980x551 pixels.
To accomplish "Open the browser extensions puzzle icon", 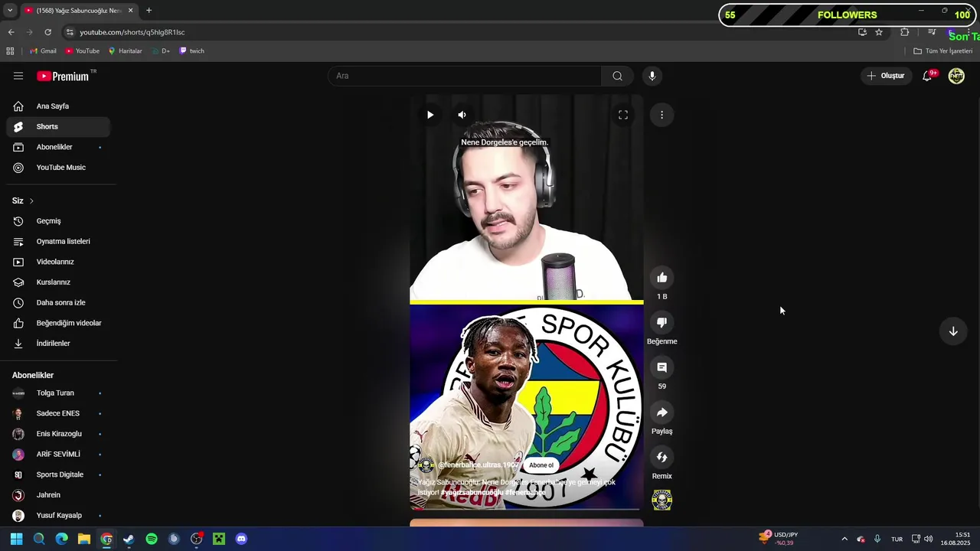I will [904, 32].
